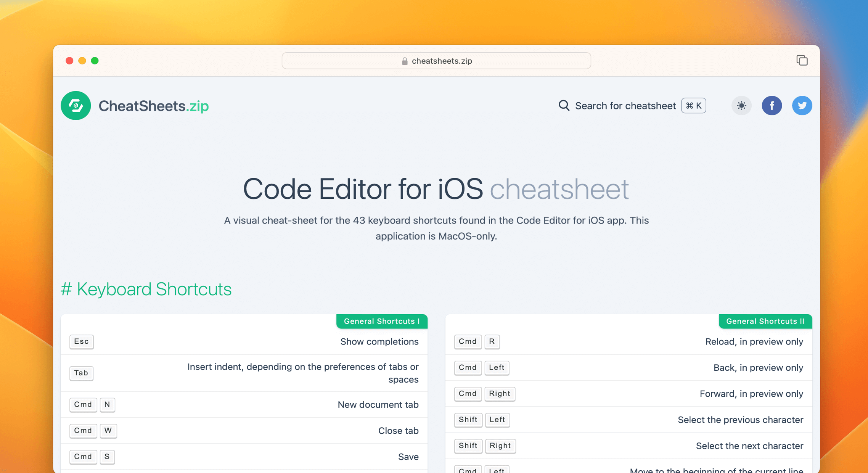Open the Facebook page via the Facebook icon
868x473 pixels.
point(772,106)
